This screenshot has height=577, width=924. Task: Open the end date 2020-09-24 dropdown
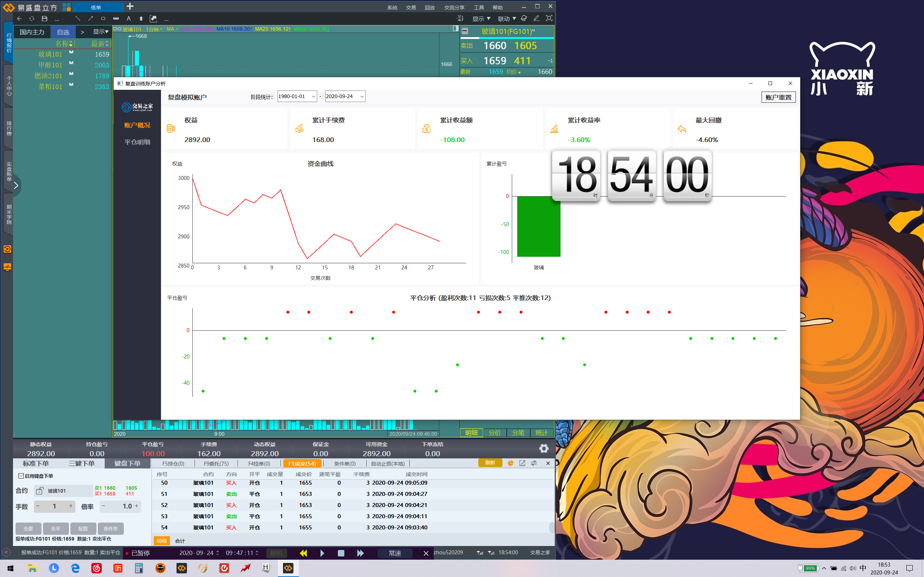tap(362, 97)
